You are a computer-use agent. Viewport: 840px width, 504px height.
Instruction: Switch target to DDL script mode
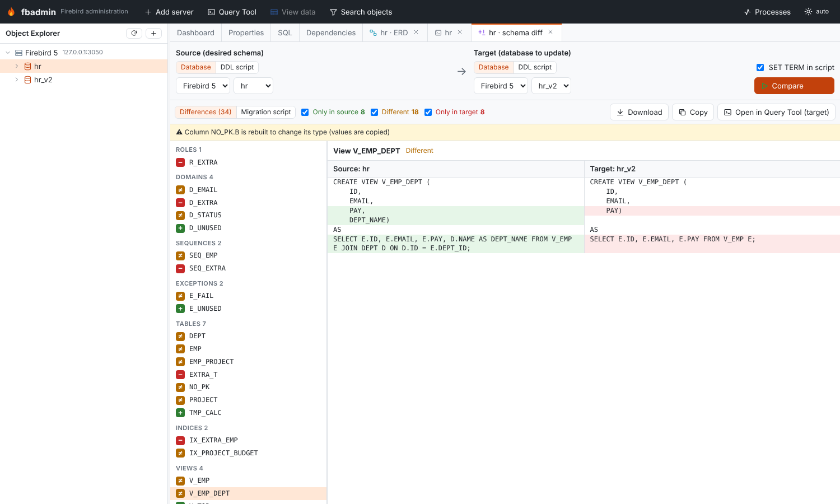[535, 67]
